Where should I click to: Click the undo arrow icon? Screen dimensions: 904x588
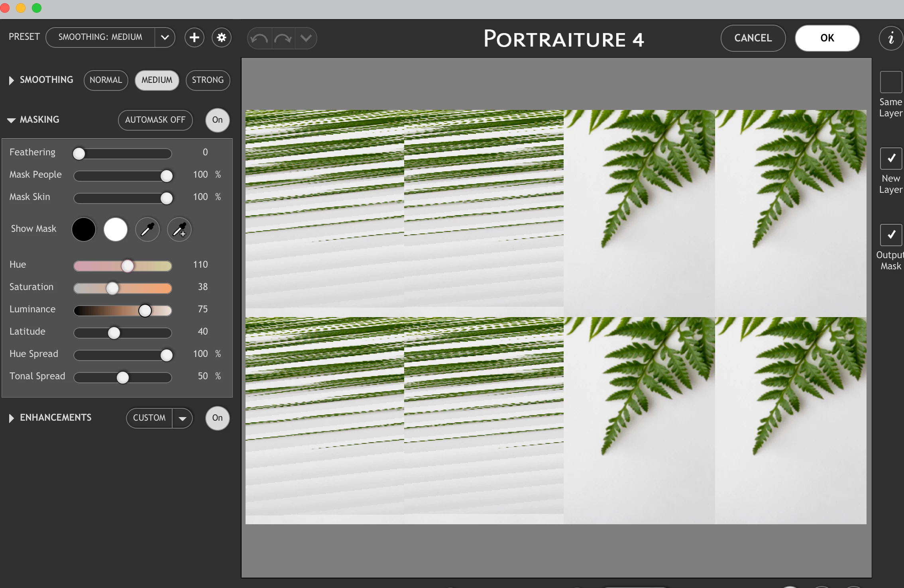tap(260, 38)
